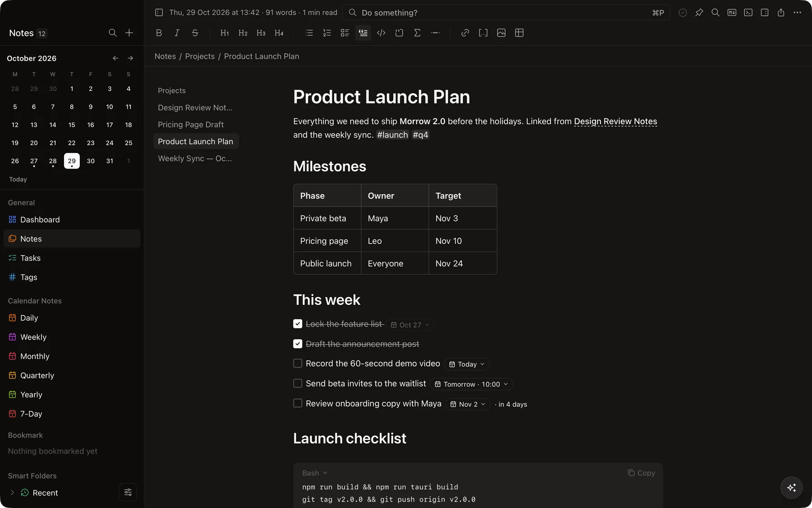
Task: Pin this note
Action: [x=699, y=13]
